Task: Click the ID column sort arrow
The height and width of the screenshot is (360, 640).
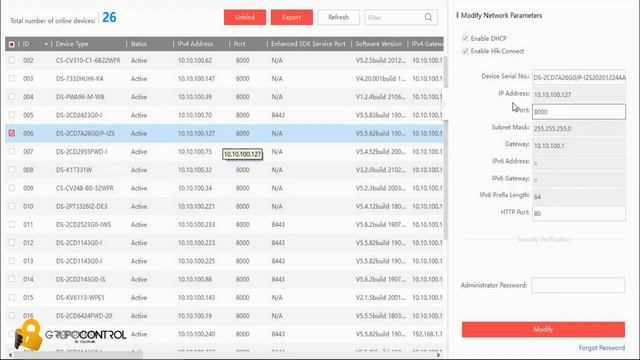Action: coord(46,44)
